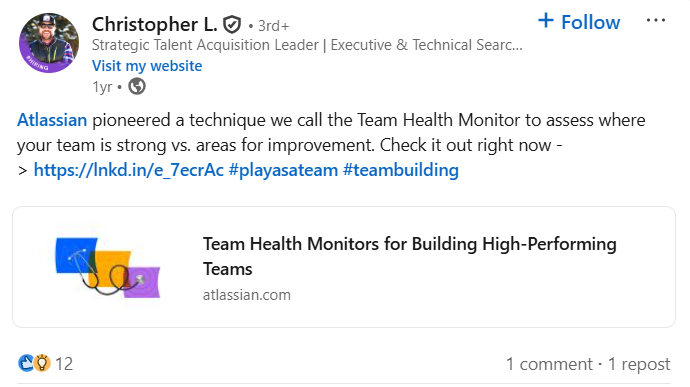Open Team Health Monitors article title
690x387 pixels.
pyautogui.click(x=409, y=256)
